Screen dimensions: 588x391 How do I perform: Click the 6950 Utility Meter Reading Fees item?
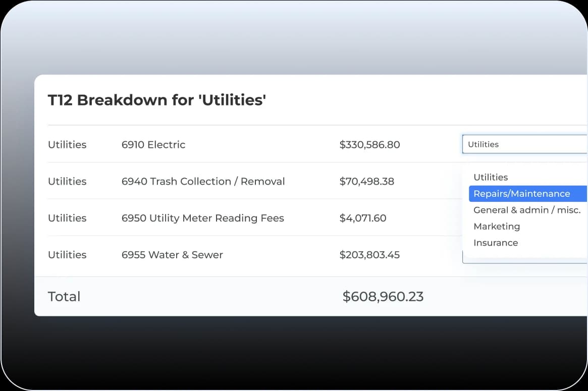[x=202, y=218]
